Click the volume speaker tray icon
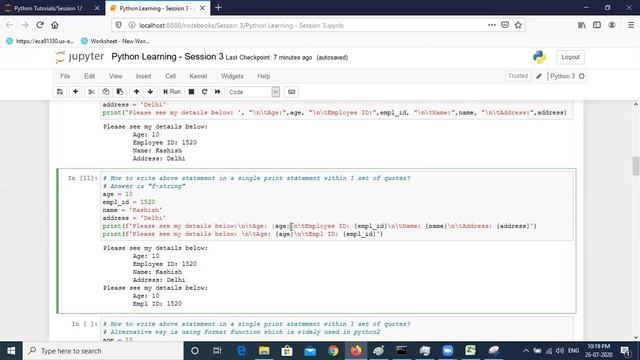Screen dimensions: 640x360 click(560, 351)
